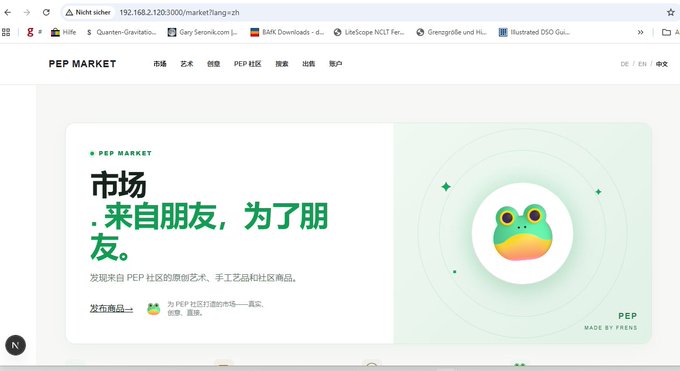Open the apps grid icon in bookmarks bar
Screen dimensions: 680x371
(6, 32)
